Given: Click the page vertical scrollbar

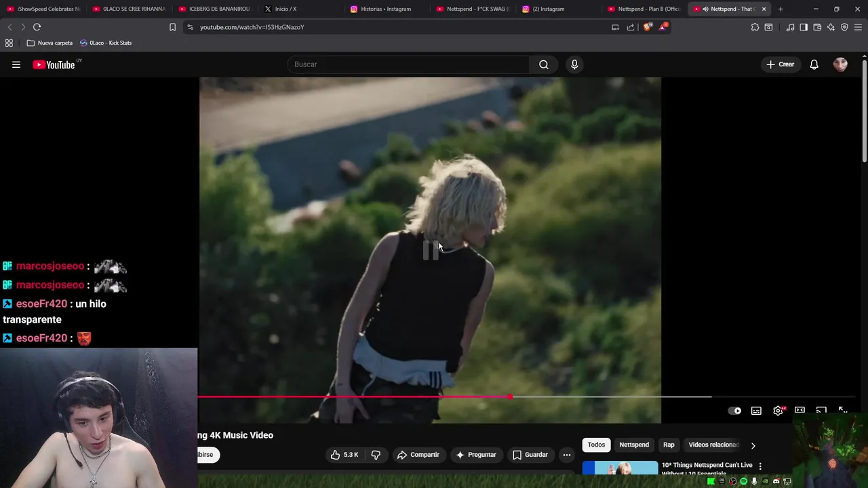Looking at the screenshot, I should click(865, 112).
